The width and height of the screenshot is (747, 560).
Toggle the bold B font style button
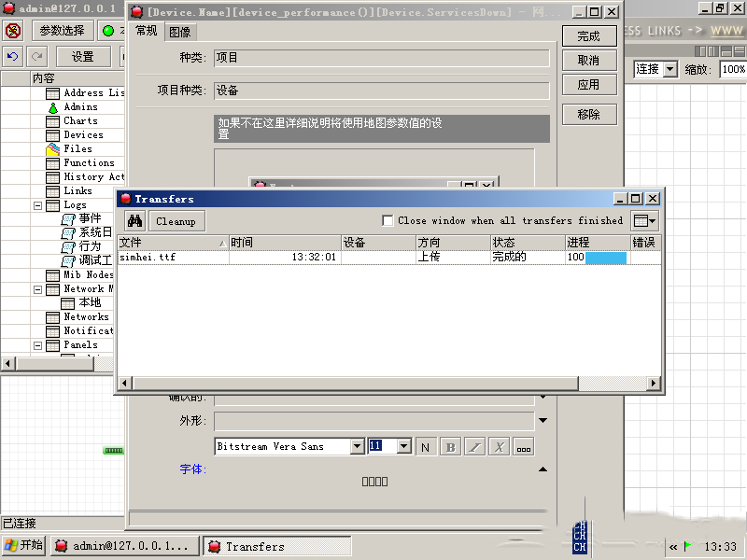click(x=450, y=447)
